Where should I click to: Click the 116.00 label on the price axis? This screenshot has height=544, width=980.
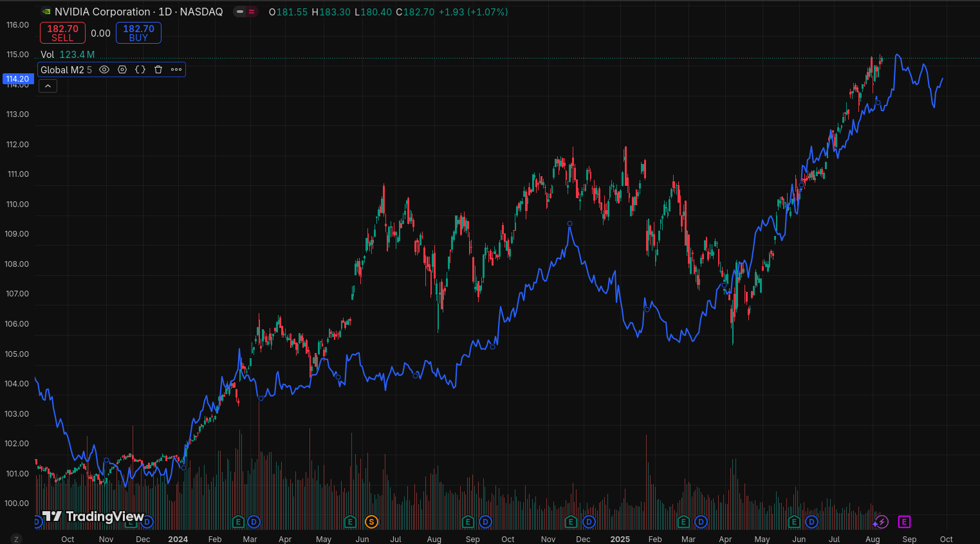tap(18, 25)
